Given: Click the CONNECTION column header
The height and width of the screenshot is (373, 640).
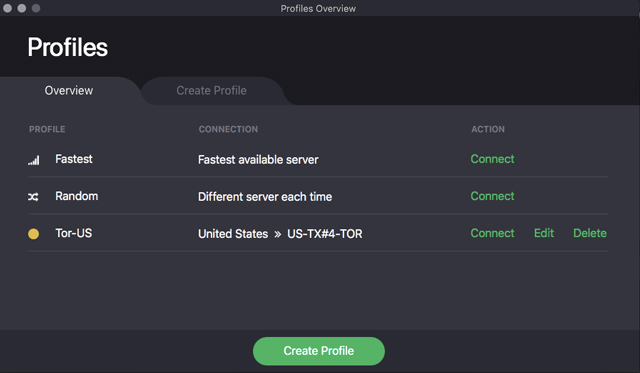Looking at the screenshot, I should coord(228,129).
